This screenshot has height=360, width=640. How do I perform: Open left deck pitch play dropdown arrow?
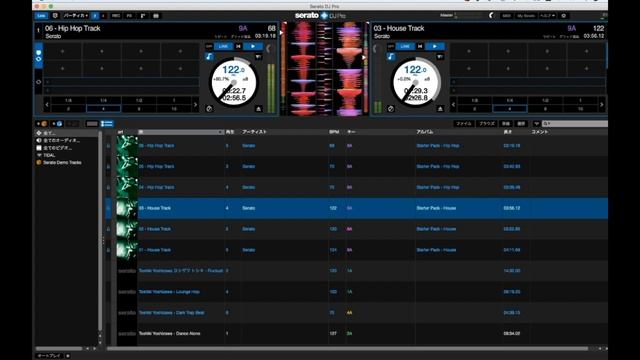coord(258,56)
